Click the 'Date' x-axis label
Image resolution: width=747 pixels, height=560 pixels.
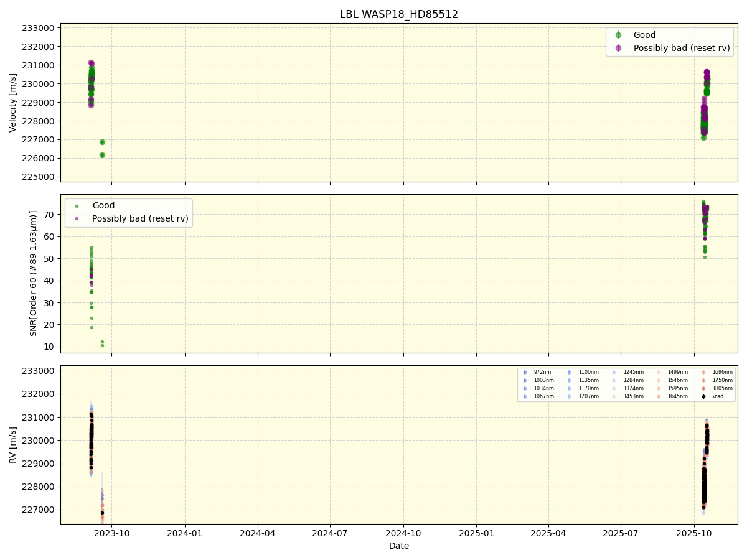click(399, 546)
